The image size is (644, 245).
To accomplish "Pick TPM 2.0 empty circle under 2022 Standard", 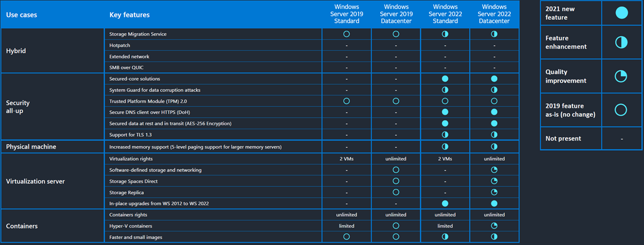I will pyautogui.click(x=445, y=100).
